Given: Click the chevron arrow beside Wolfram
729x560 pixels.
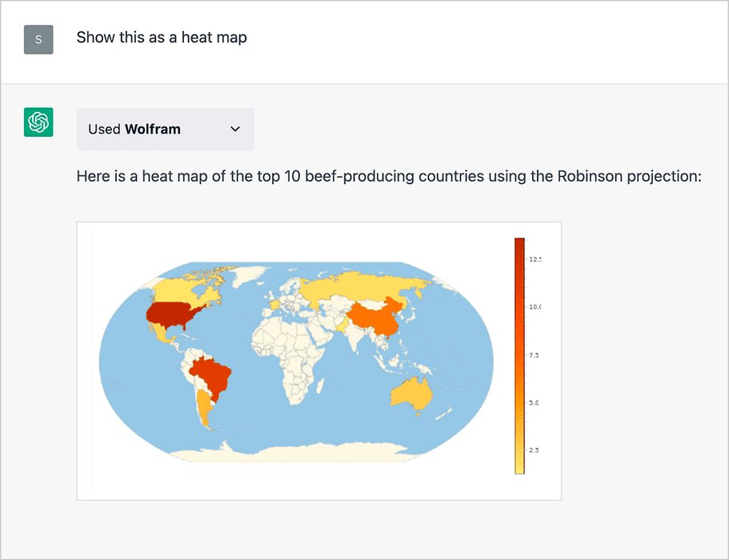Looking at the screenshot, I should click(235, 129).
